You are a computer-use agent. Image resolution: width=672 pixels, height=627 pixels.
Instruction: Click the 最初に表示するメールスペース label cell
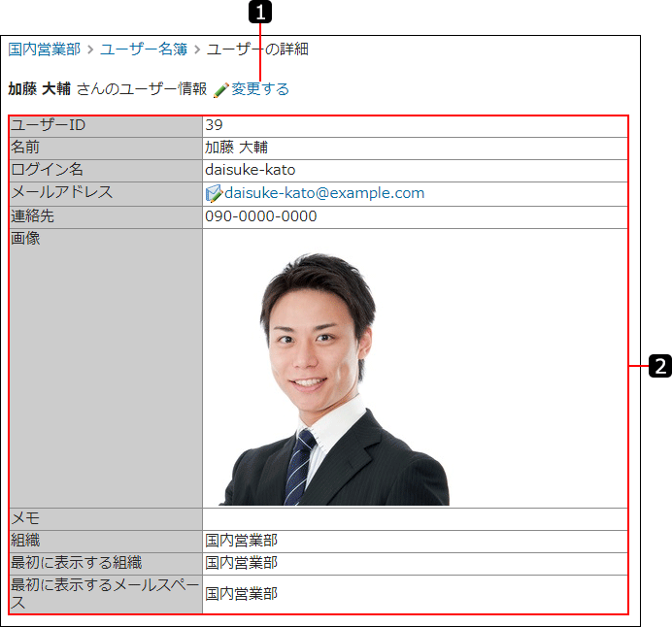point(106,594)
